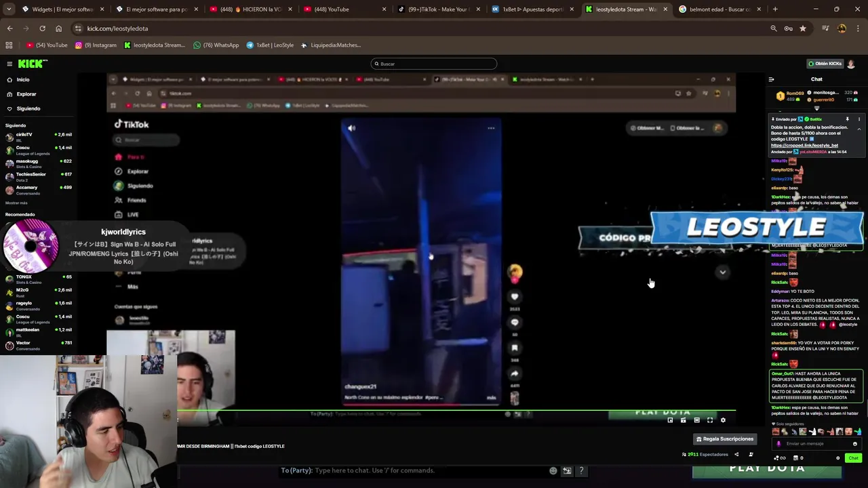Open the report-user icon beside share
This screenshot has width=868, height=488.
[x=751, y=455]
